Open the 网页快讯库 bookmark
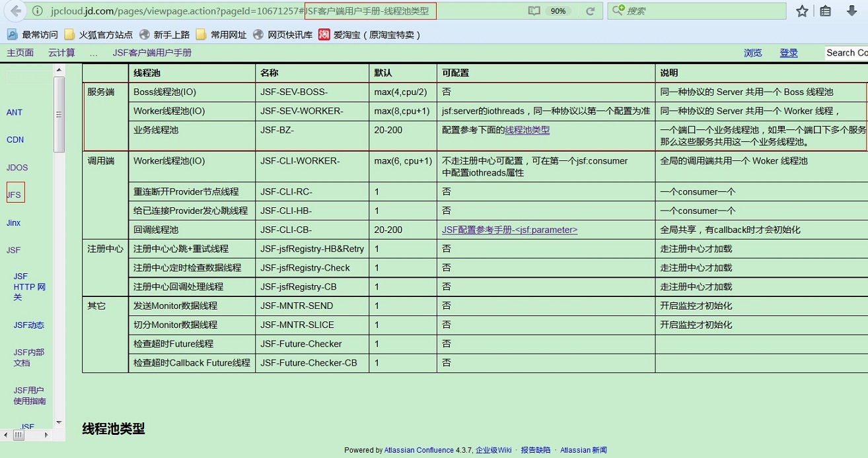Screen dimensions: 868x458 click(283, 35)
